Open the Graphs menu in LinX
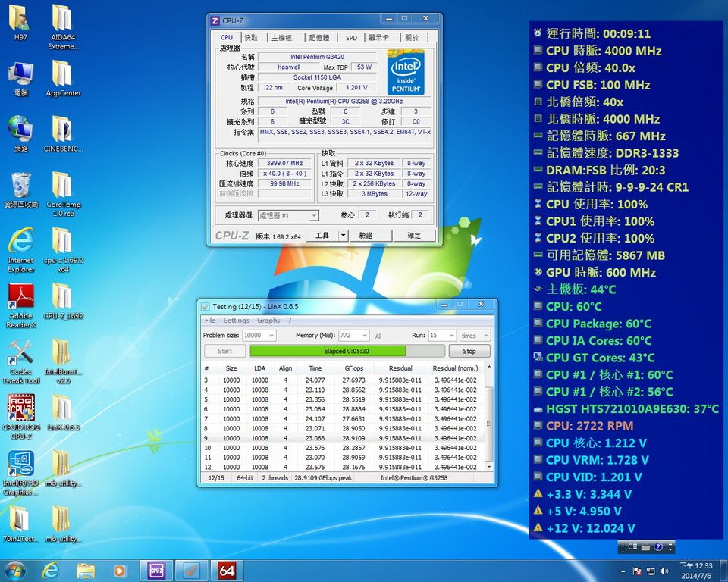This screenshot has height=582, width=728. coord(268,321)
